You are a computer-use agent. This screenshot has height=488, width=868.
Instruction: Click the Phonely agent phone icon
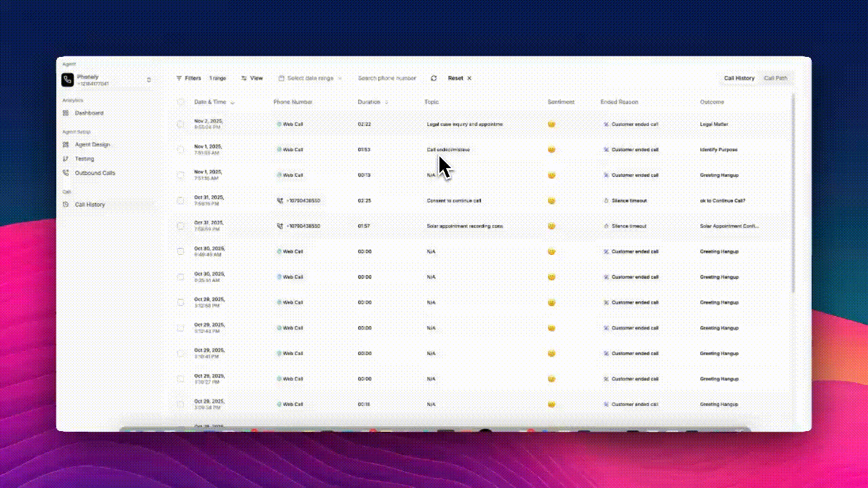point(67,79)
